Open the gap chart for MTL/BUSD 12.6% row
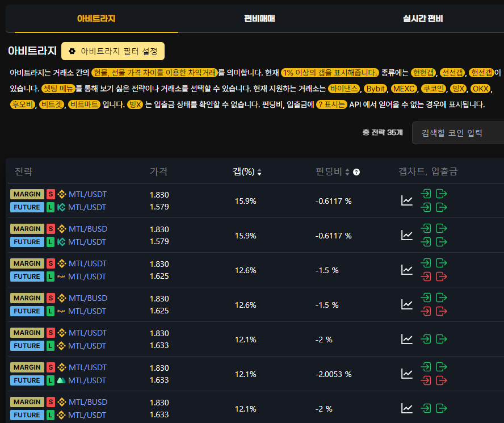504x423 pixels. click(x=406, y=305)
